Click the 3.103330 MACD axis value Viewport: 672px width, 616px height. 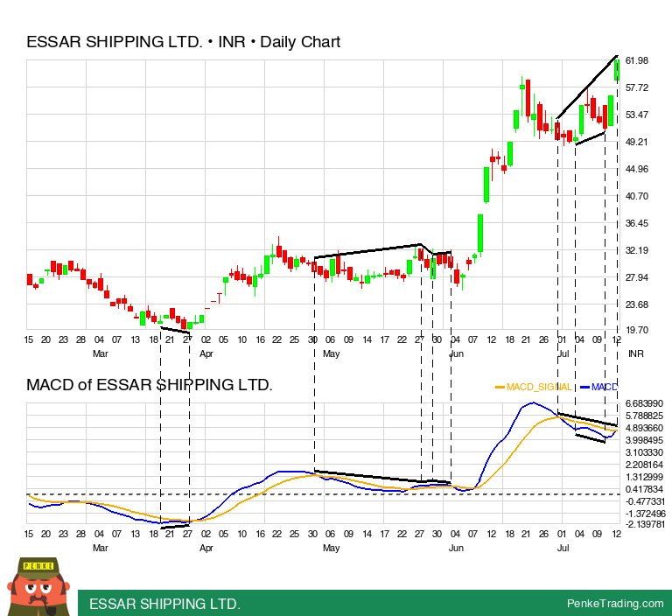[x=644, y=452]
